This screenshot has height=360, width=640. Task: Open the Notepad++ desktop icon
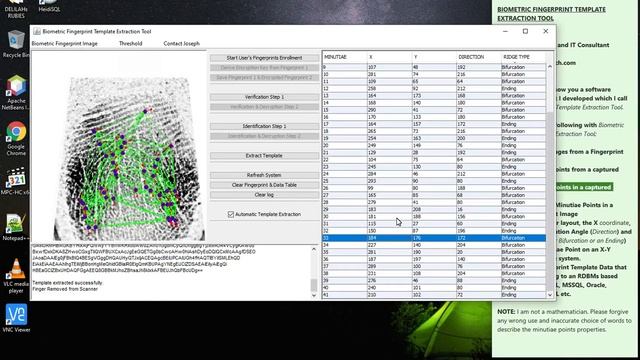[16, 227]
